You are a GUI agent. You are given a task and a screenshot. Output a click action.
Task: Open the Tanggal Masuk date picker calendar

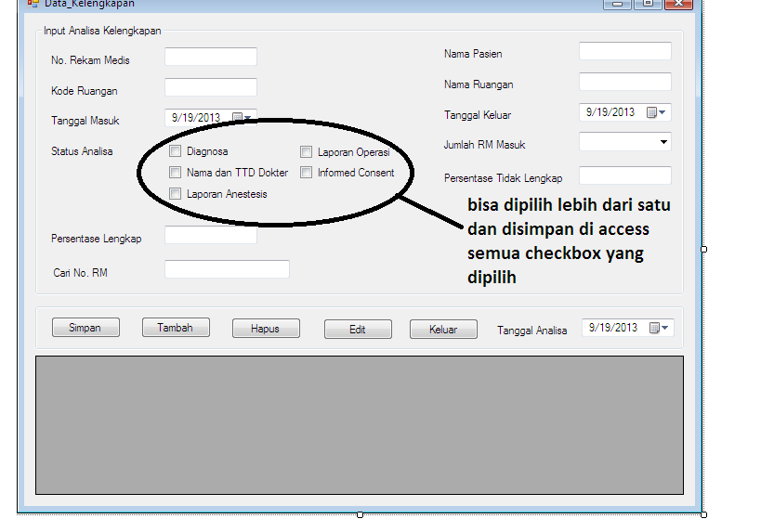tap(243, 117)
